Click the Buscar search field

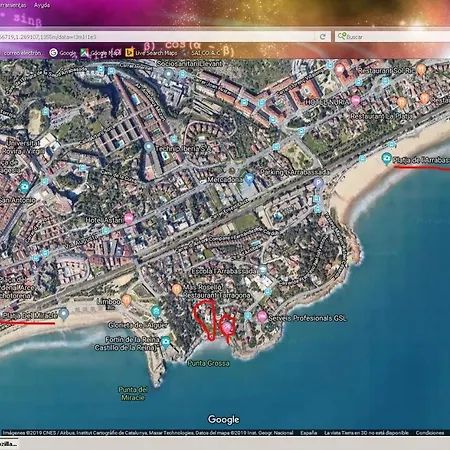point(392,36)
